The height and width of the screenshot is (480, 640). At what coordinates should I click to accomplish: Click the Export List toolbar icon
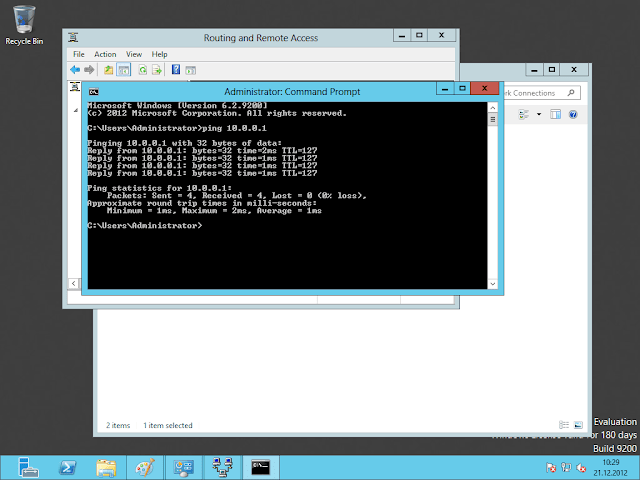click(x=157, y=70)
